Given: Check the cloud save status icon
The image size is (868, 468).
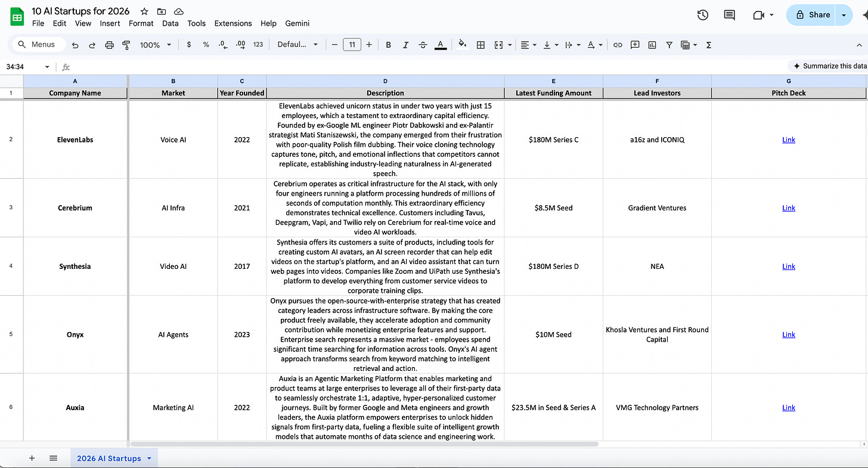Looking at the screenshot, I should [178, 12].
